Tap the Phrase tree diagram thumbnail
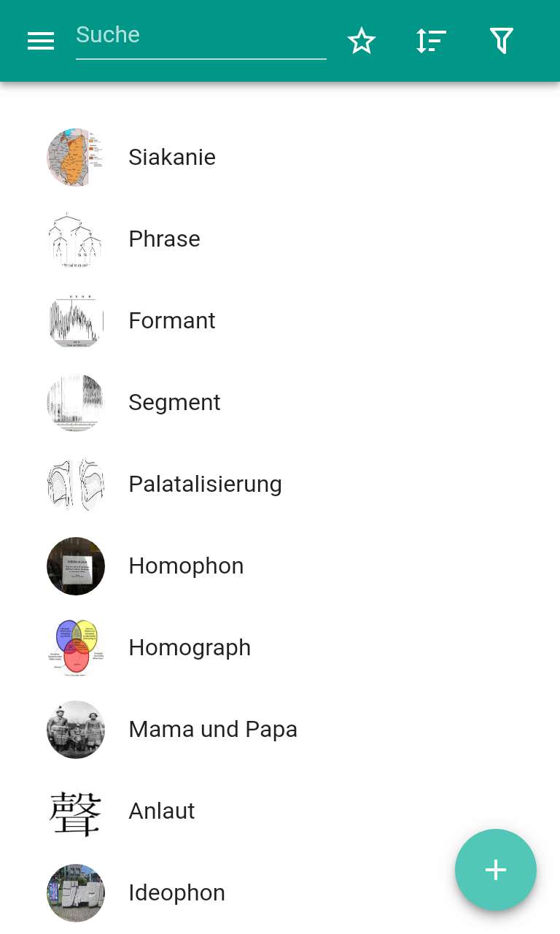 click(76, 239)
